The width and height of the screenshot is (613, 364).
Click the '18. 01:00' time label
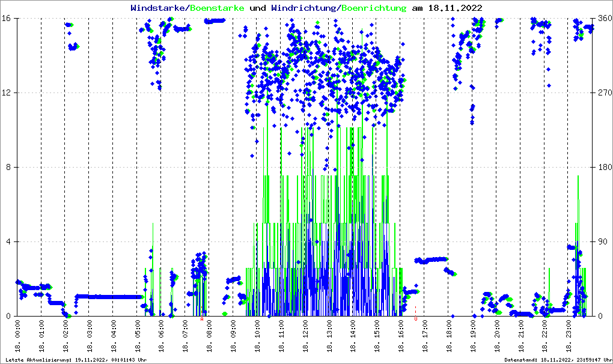[x=41, y=336]
